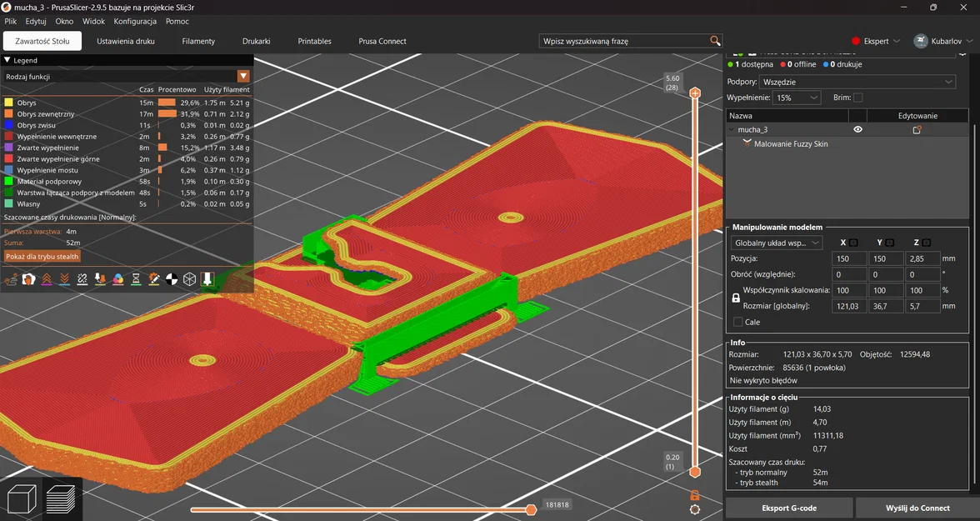Toggle mucha_3 visibility eye icon
This screenshot has height=521, width=980.
point(857,129)
